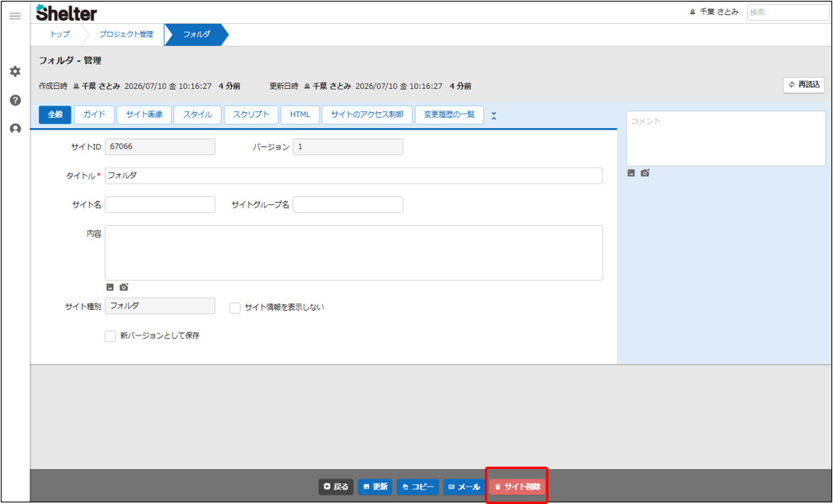Click the サイト種別 field showing フォルダ
This screenshot has height=504, width=833.
tap(160, 306)
